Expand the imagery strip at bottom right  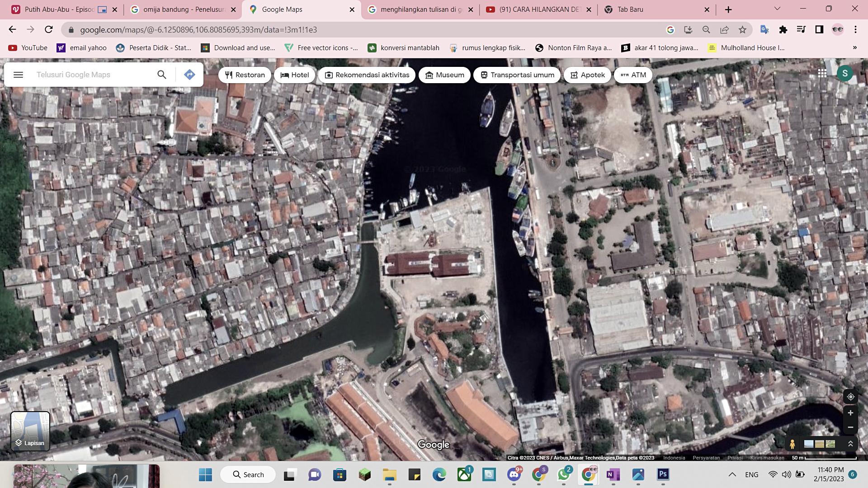point(850,444)
